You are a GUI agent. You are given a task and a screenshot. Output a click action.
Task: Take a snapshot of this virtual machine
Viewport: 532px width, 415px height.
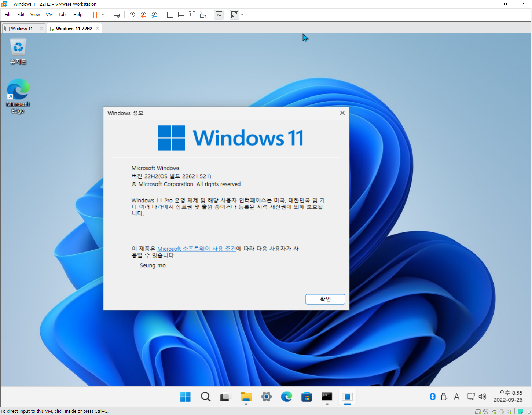132,15
